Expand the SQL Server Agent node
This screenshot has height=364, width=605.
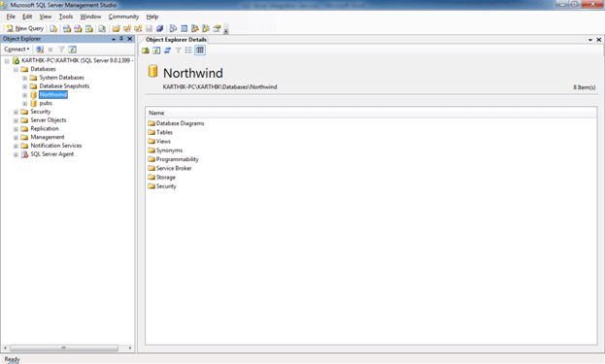click(x=16, y=154)
